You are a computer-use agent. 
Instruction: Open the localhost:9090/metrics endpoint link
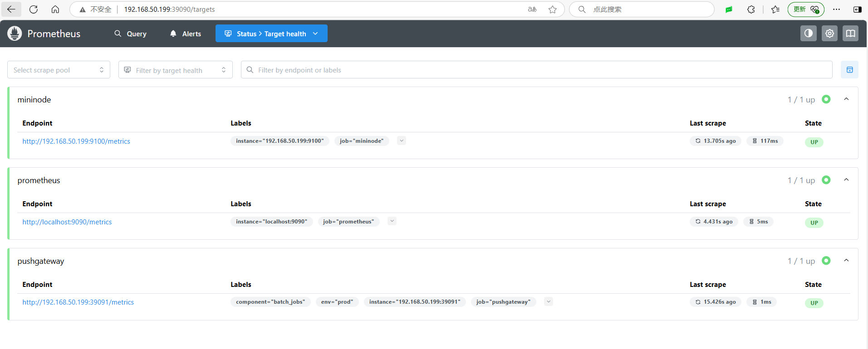(x=67, y=222)
